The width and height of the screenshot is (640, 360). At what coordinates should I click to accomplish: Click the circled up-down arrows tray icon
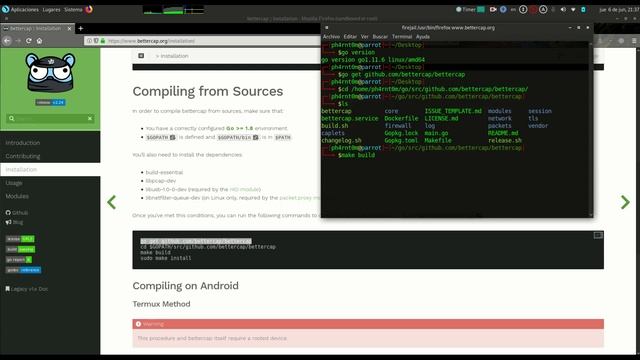[523, 9]
